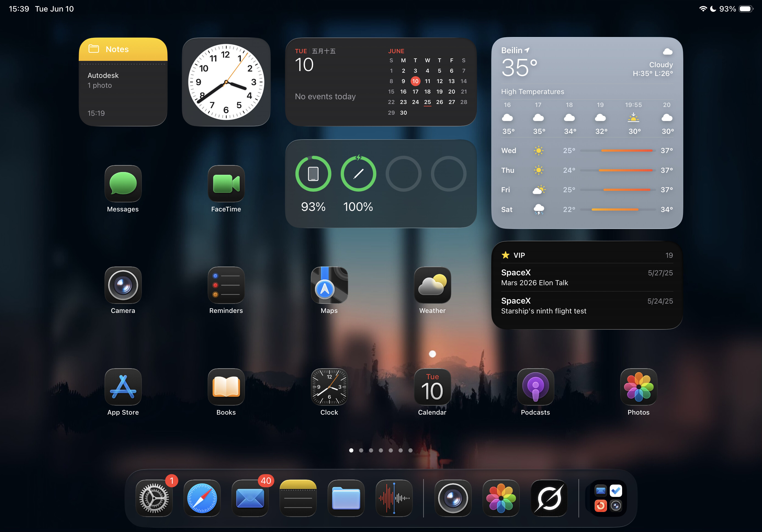
Task: Open Starship's ninth flight test email
Action: [587, 306]
